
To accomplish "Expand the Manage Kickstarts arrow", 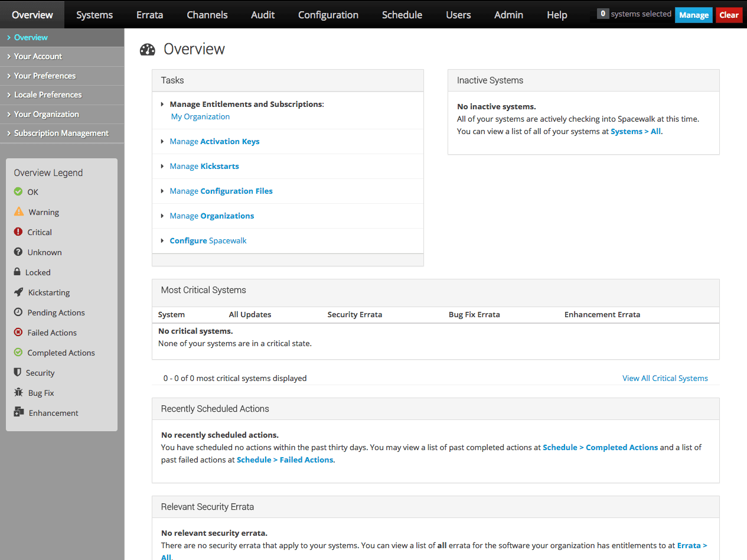I will [162, 166].
